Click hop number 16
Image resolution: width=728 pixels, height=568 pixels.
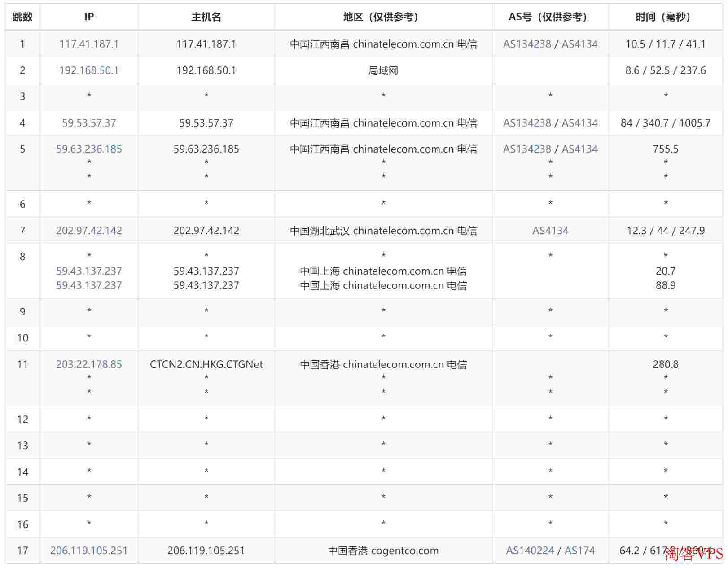tap(22, 524)
